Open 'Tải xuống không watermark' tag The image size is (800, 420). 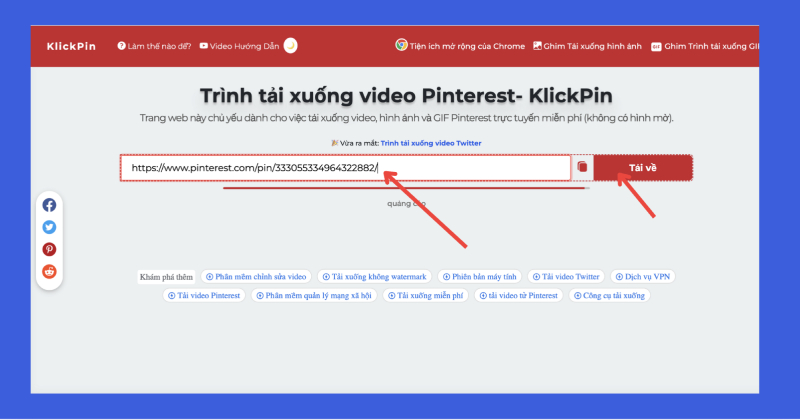coord(374,277)
